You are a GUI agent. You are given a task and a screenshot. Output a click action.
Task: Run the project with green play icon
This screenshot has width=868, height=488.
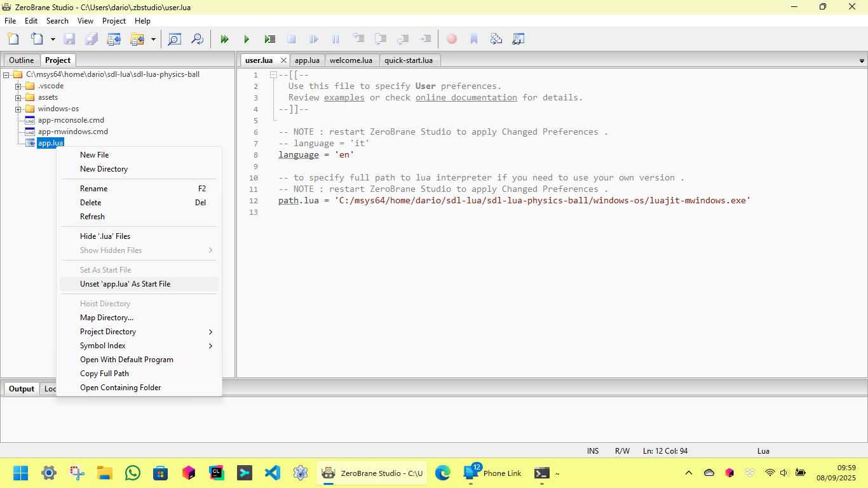(247, 39)
